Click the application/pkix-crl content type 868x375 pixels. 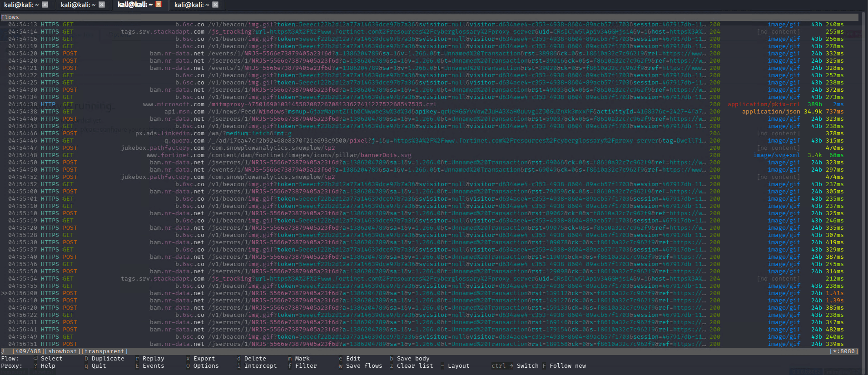click(764, 104)
